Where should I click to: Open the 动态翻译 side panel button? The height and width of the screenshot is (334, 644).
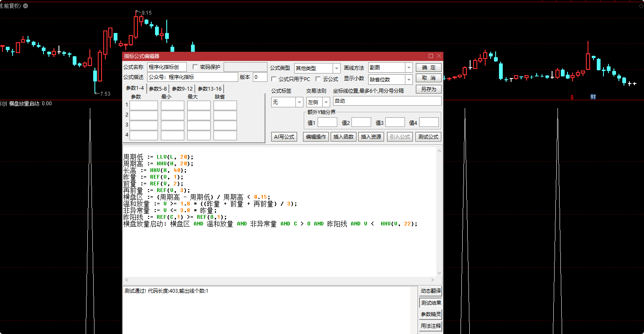click(430, 291)
